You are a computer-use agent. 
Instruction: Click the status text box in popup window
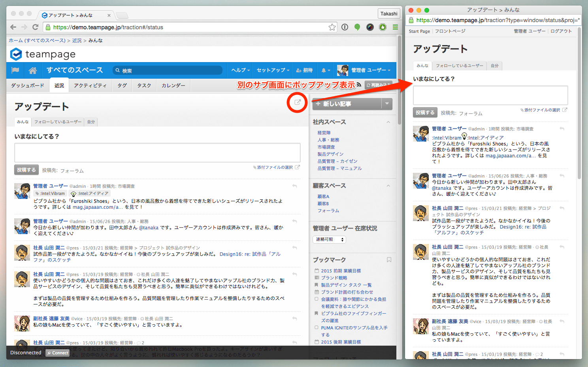pyautogui.click(x=490, y=95)
